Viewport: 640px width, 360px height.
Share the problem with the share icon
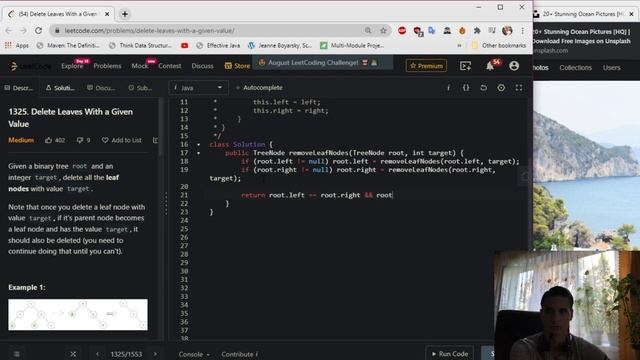point(155,140)
